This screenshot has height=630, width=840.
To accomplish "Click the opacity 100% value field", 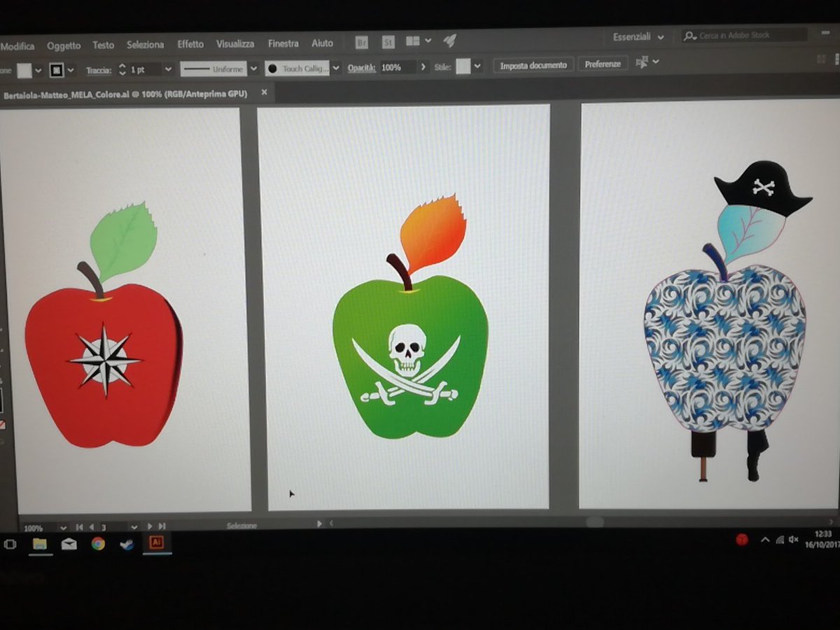I will click(397, 68).
